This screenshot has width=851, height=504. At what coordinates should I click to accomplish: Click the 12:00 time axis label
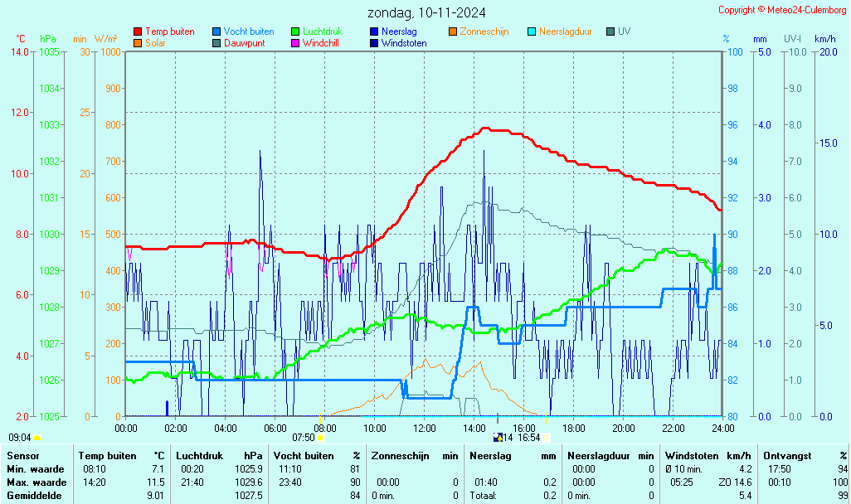tap(425, 429)
